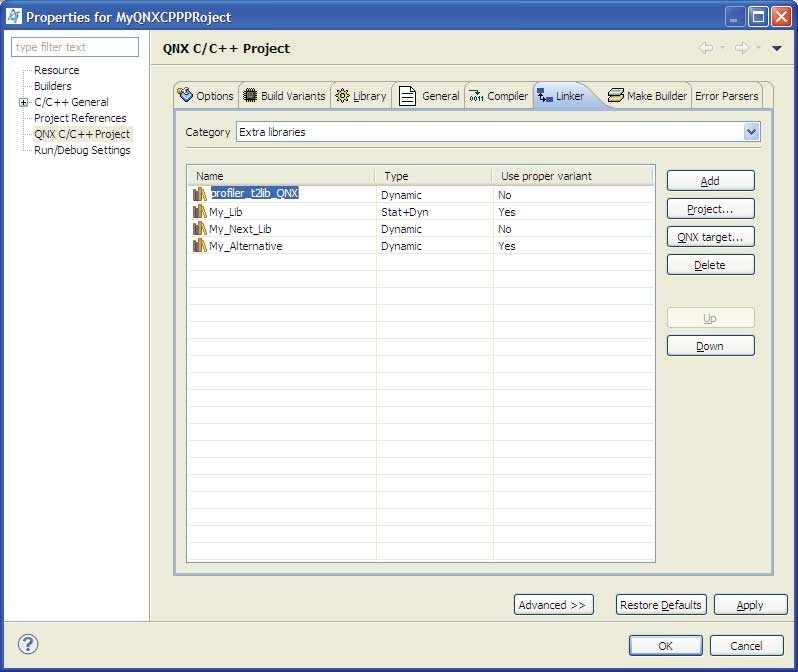
Task: Sort by the Use proper variant column
Action: pyautogui.click(x=570, y=176)
